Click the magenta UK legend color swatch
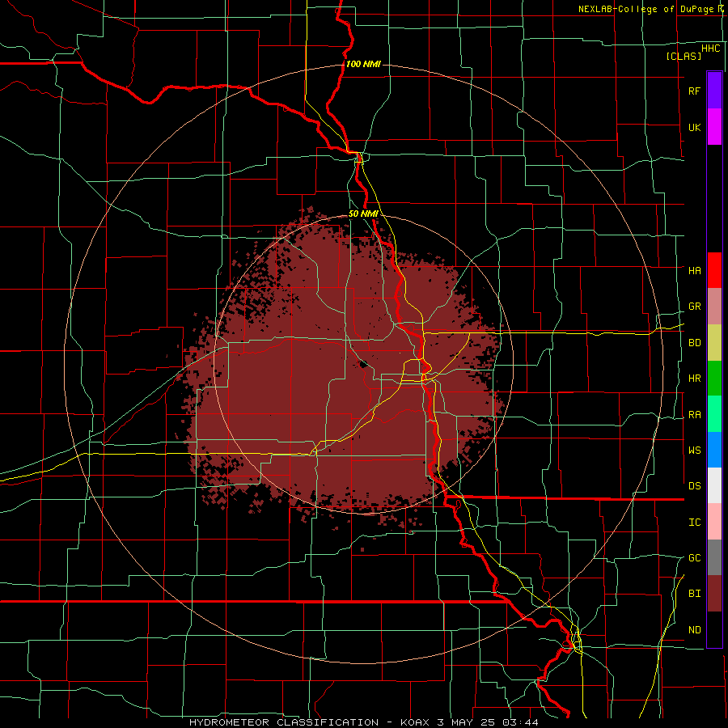Viewport: 728px width, 728px height. [x=714, y=127]
